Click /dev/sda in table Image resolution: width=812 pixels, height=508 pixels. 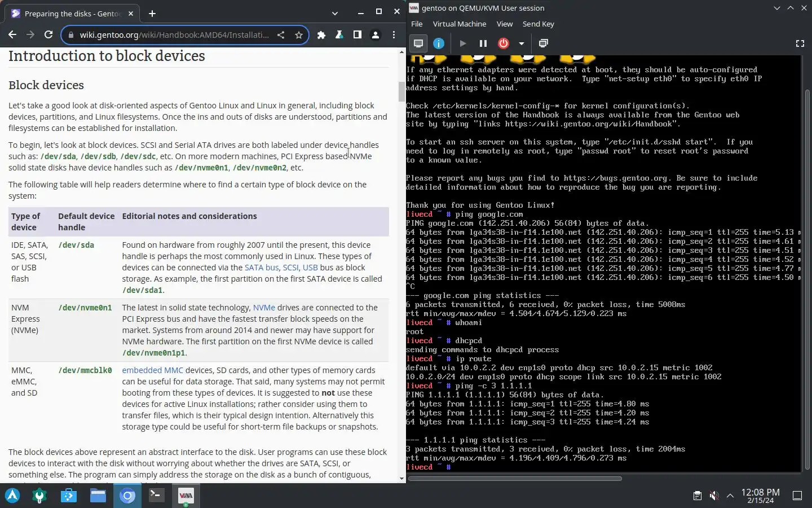point(76,245)
